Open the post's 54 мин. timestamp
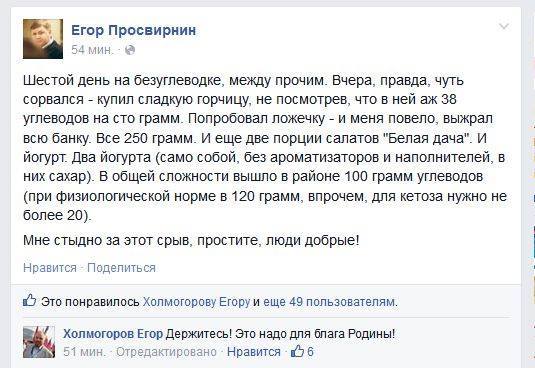Viewport: 535px width, 368px height. coord(92,50)
